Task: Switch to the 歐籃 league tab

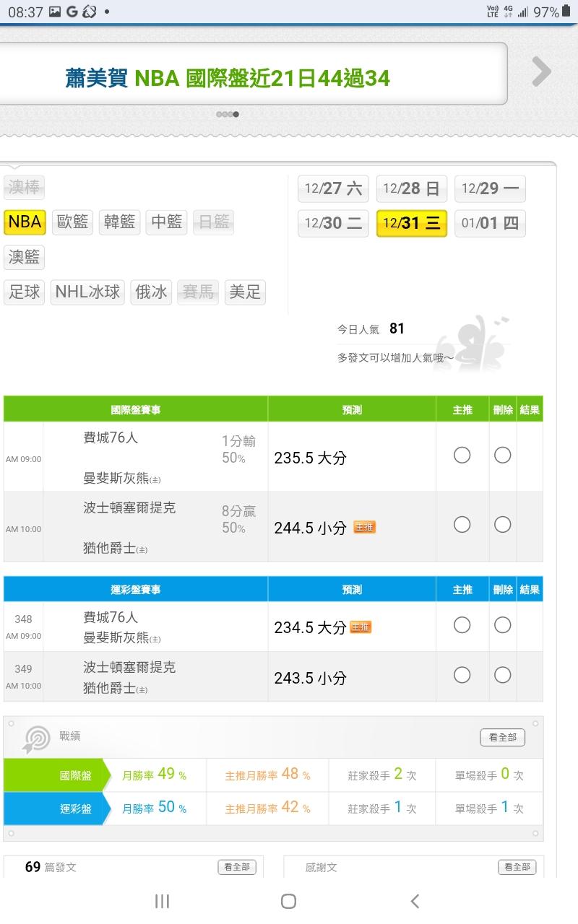Action: pos(72,222)
